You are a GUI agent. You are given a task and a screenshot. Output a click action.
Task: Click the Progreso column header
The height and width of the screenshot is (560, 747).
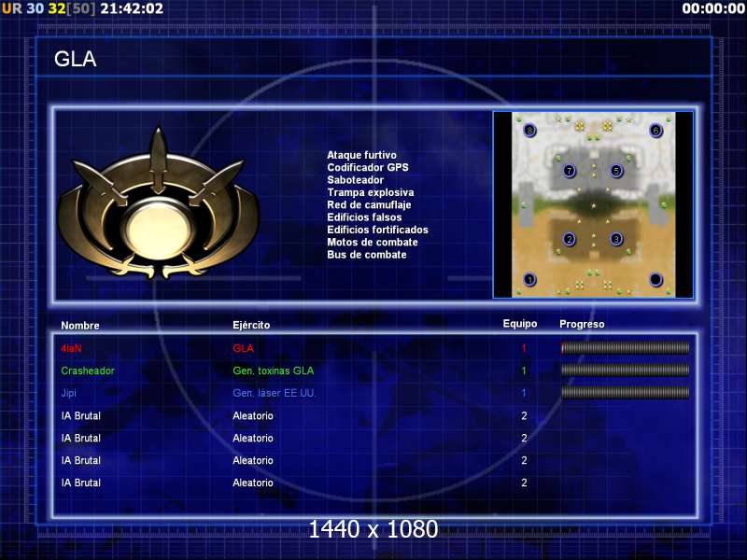582,324
